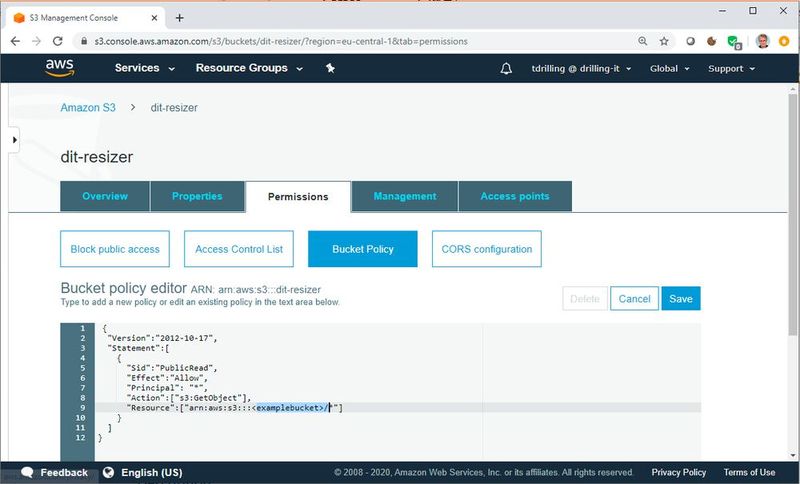The width and height of the screenshot is (800, 484).
Task: Open the Terms of Use link
Action: (x=749, y=472)
